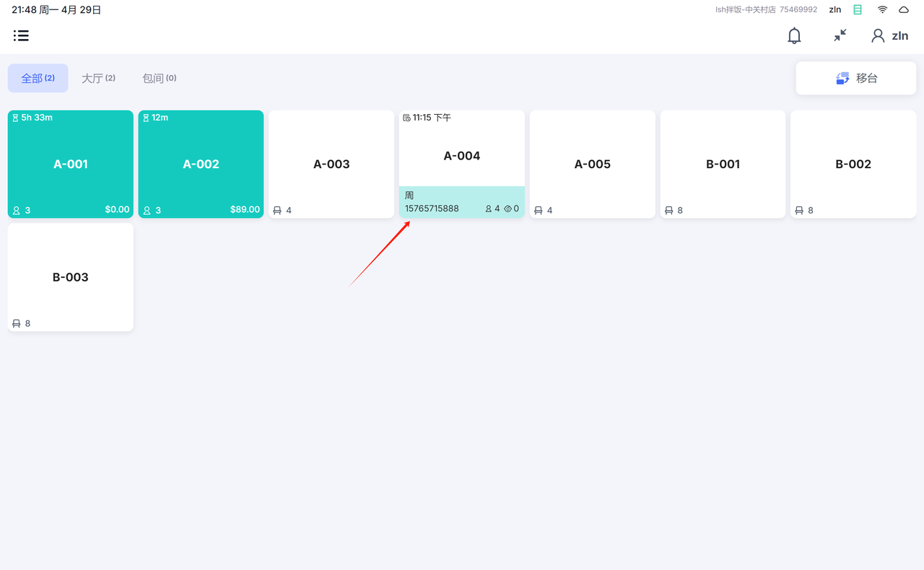Click the guest count icon on A-004
The height and width of the screenshot is (570, 924).
pyautogui.click(x=489, y=209)
